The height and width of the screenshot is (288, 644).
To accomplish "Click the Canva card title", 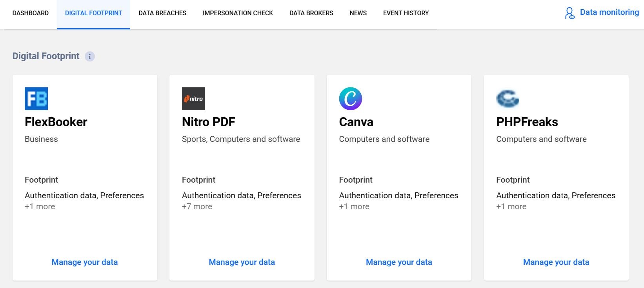I will [x=356, y=122].
